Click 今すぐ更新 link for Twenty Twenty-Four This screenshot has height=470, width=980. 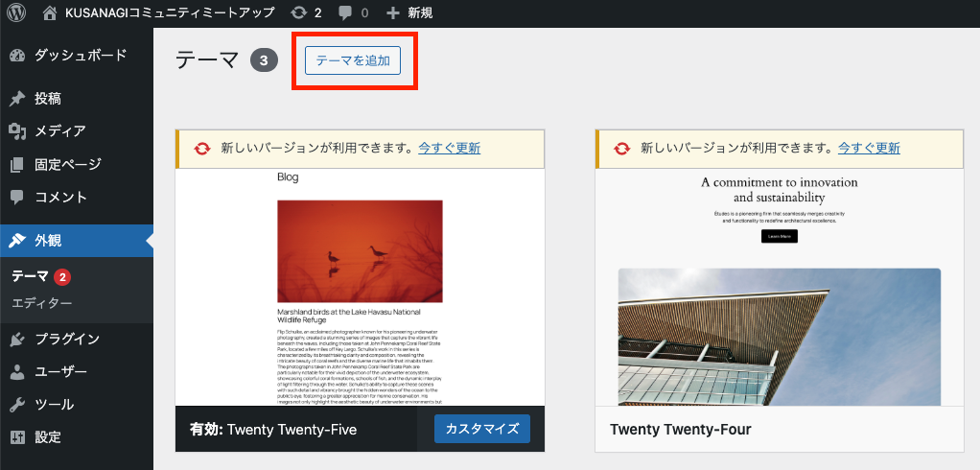pyautogui.click(x=869, y=149)
